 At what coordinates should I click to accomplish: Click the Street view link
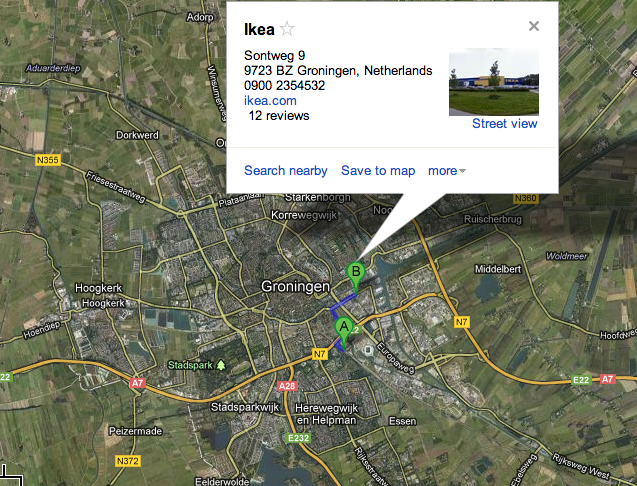coord(505,124)
